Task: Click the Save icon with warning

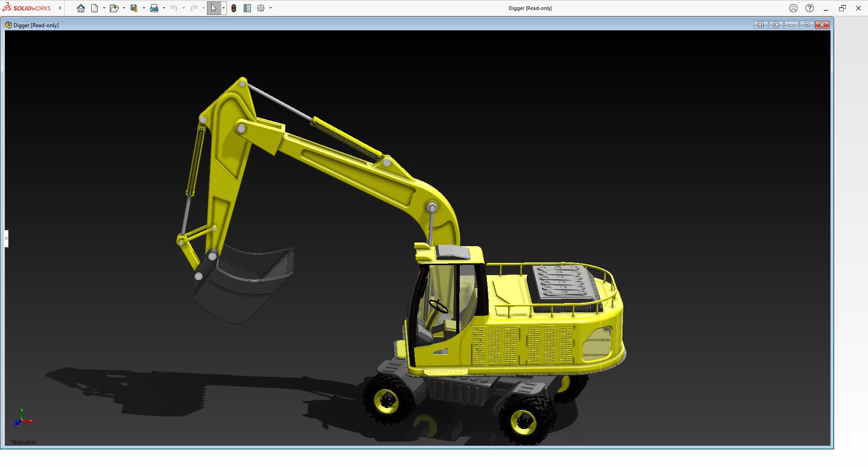Action: pos(134,8)
